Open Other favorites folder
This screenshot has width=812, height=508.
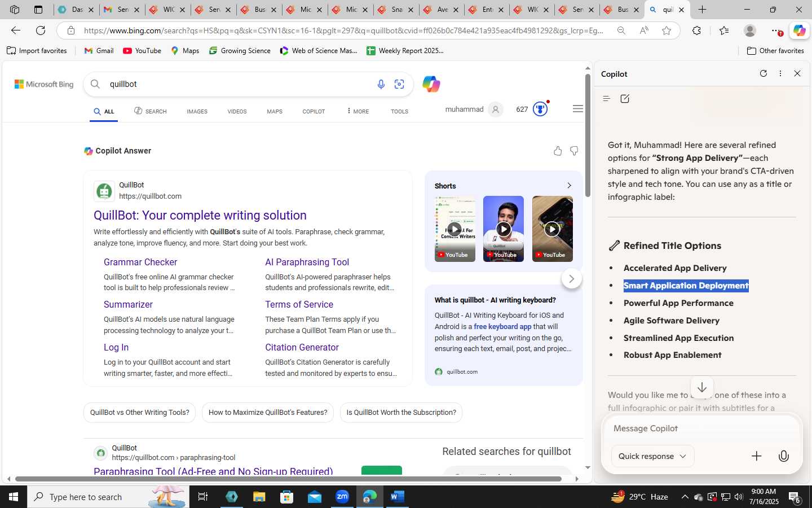[775, 51]
